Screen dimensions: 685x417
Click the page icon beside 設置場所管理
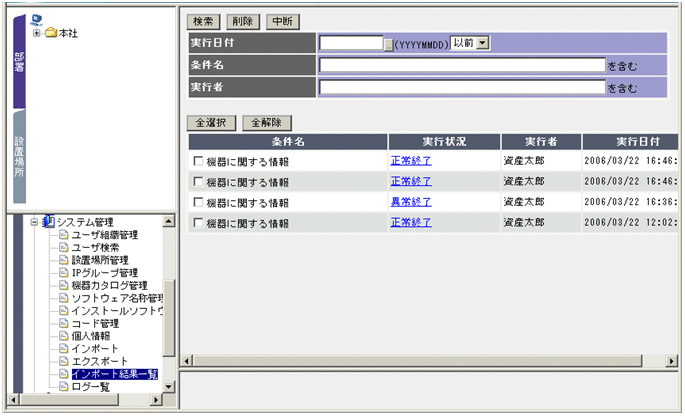(x=64, y=260)
